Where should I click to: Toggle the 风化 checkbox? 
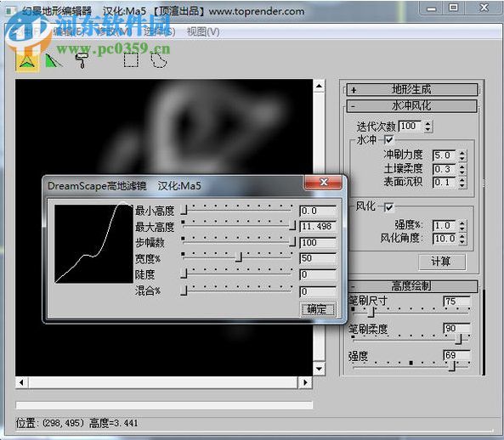[388, 207]
